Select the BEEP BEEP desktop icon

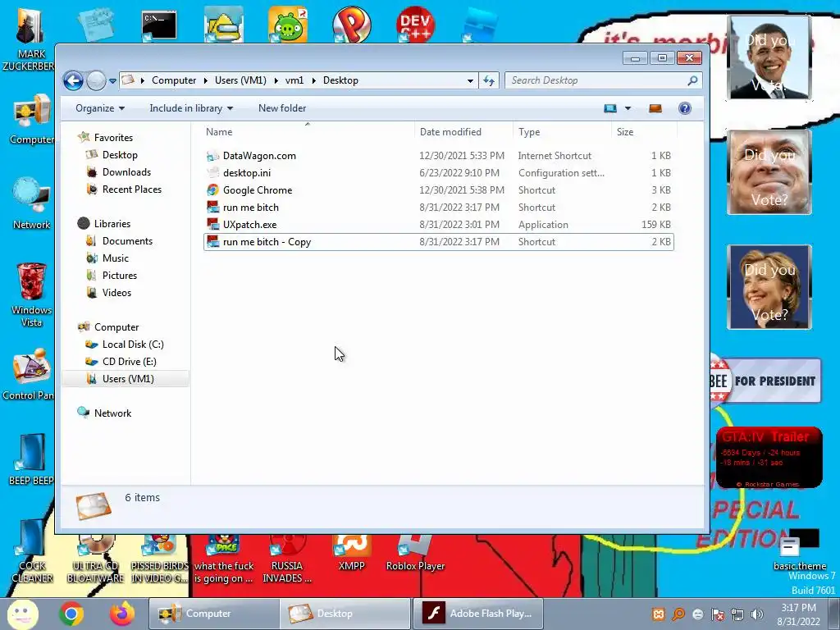pos(30,459)
